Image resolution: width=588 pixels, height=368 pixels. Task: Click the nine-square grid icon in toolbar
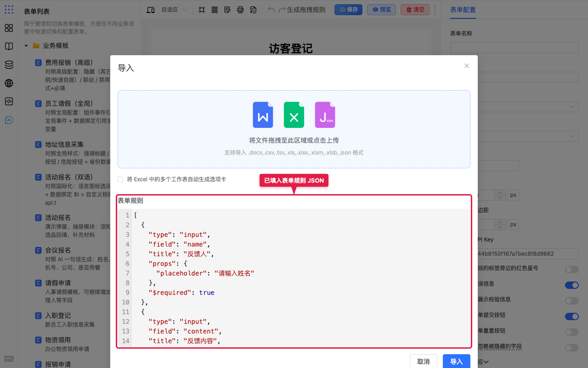(x=215, y=10)
